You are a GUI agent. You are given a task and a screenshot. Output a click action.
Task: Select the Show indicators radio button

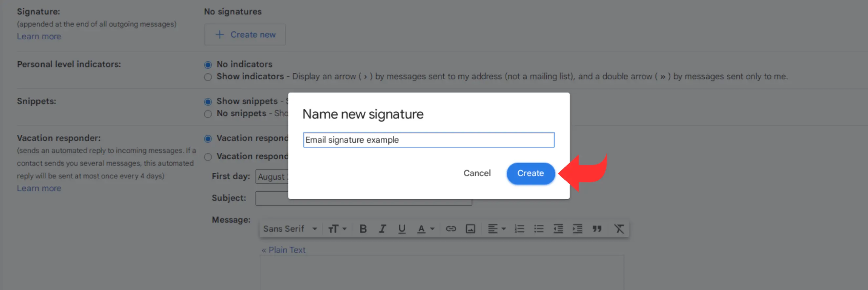208,77
